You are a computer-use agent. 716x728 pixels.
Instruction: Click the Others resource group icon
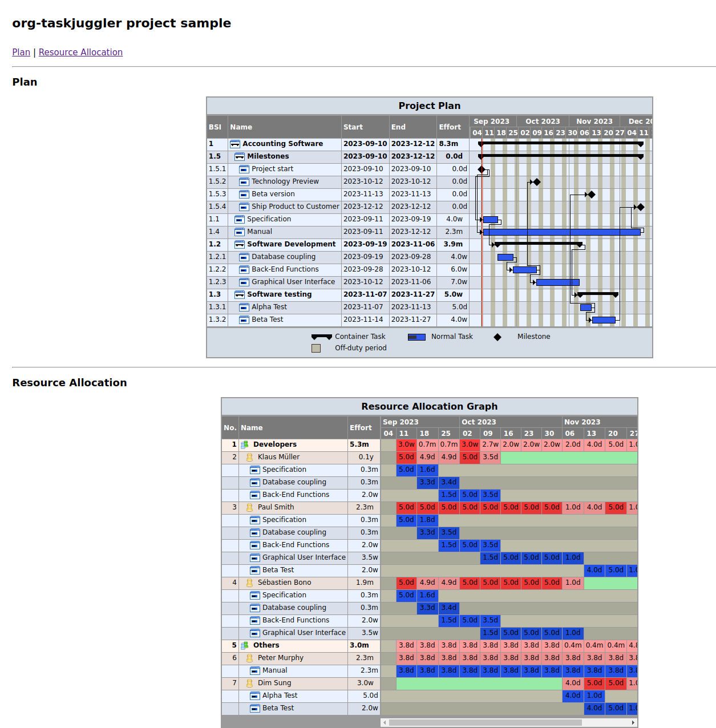pos(245,646)
